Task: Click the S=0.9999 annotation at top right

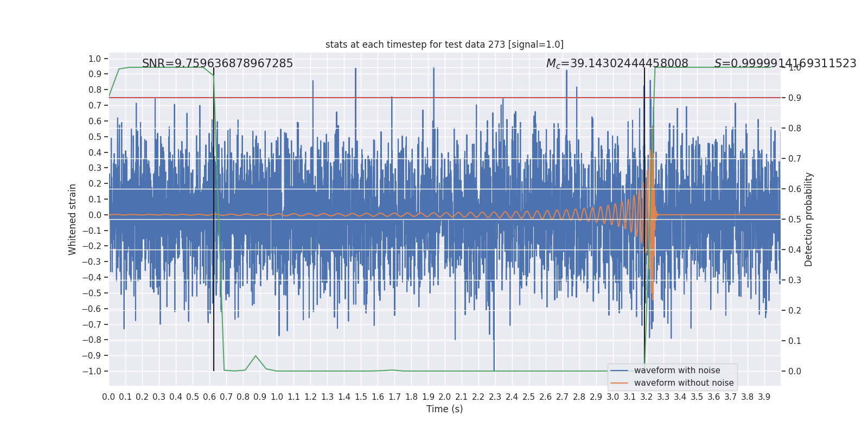Action: tap(785, 63)
